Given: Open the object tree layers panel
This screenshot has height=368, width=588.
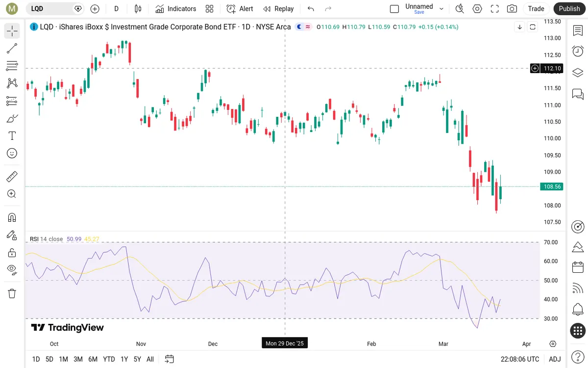Looking at the screenshot, I should (578, 73).
